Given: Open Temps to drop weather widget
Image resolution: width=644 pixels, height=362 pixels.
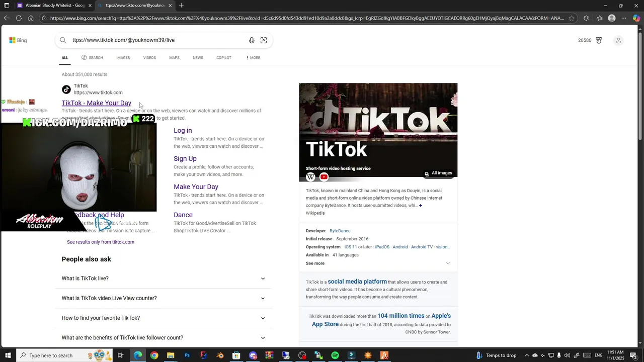Looking at the screenshot, I should point(496,355).
